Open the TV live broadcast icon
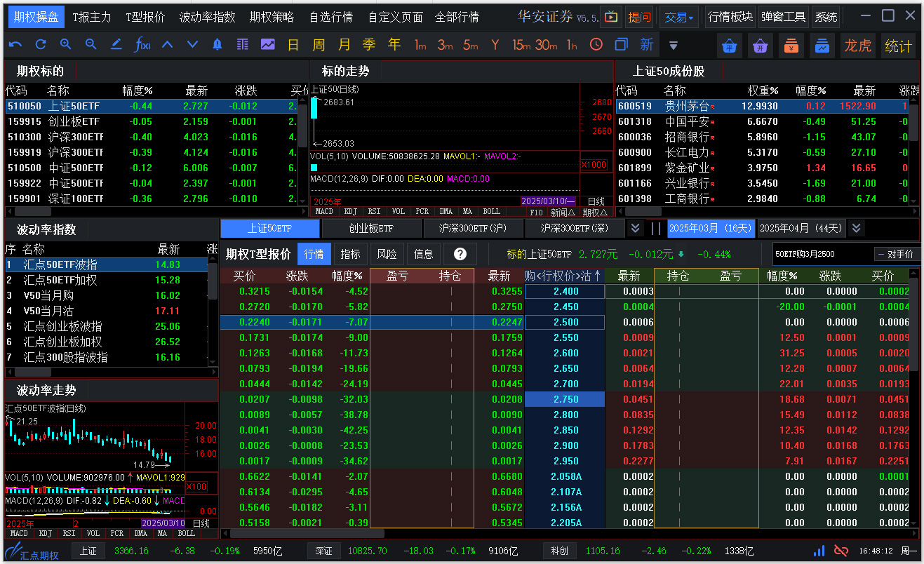The image size is (924, 564). (x=611, y=17)
